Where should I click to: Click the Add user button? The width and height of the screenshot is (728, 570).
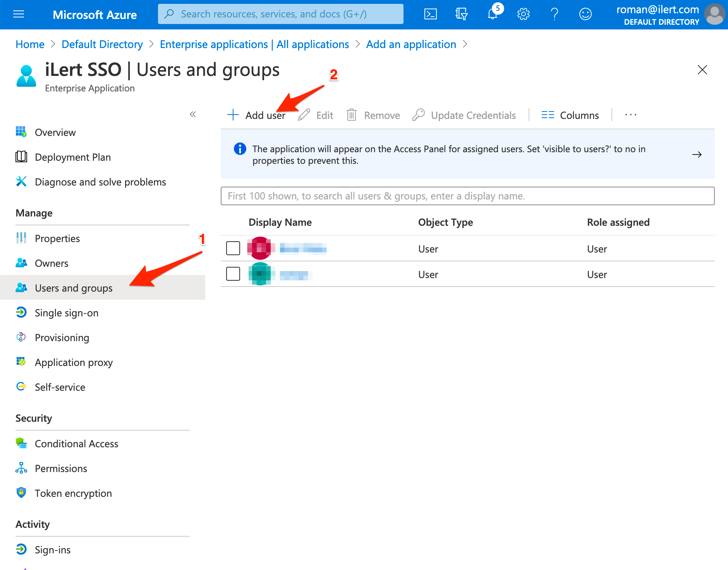pyautogui.click(x=256, y=115)
